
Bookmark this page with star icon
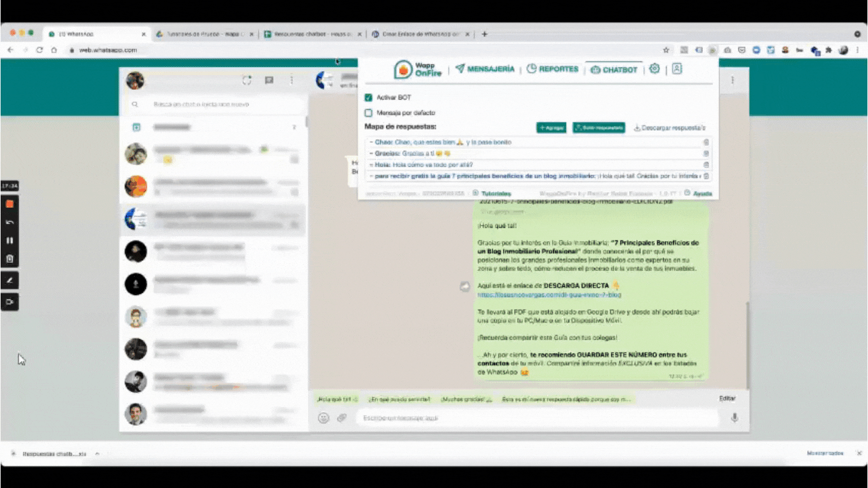pyautogui.click(x=666, y=50)
